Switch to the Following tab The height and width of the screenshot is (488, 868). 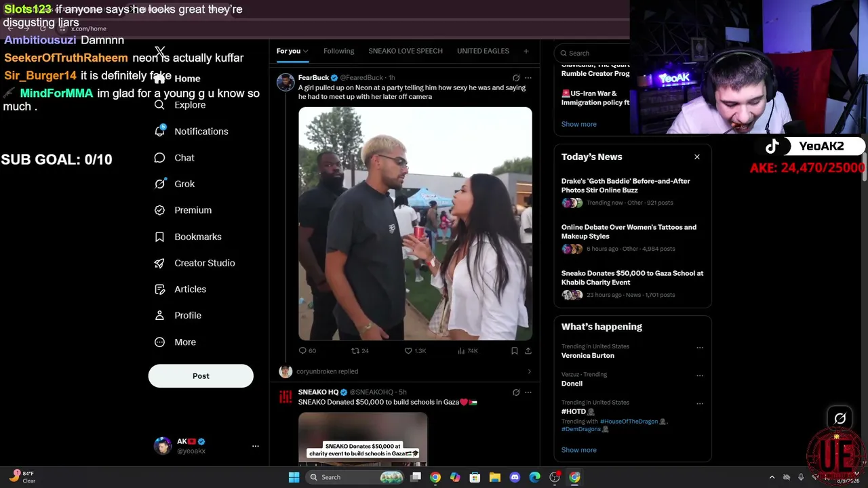pos(338,51)
